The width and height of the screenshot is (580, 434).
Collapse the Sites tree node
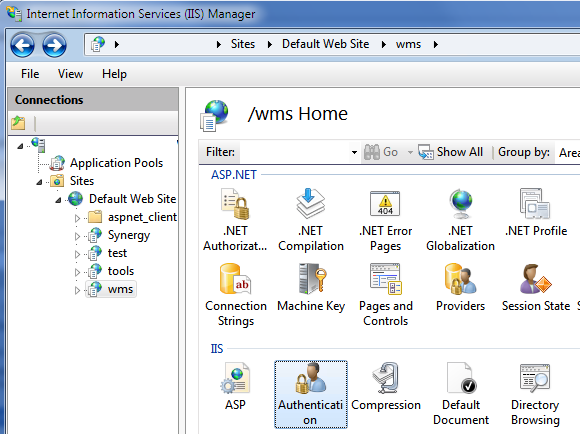(39, 182)
